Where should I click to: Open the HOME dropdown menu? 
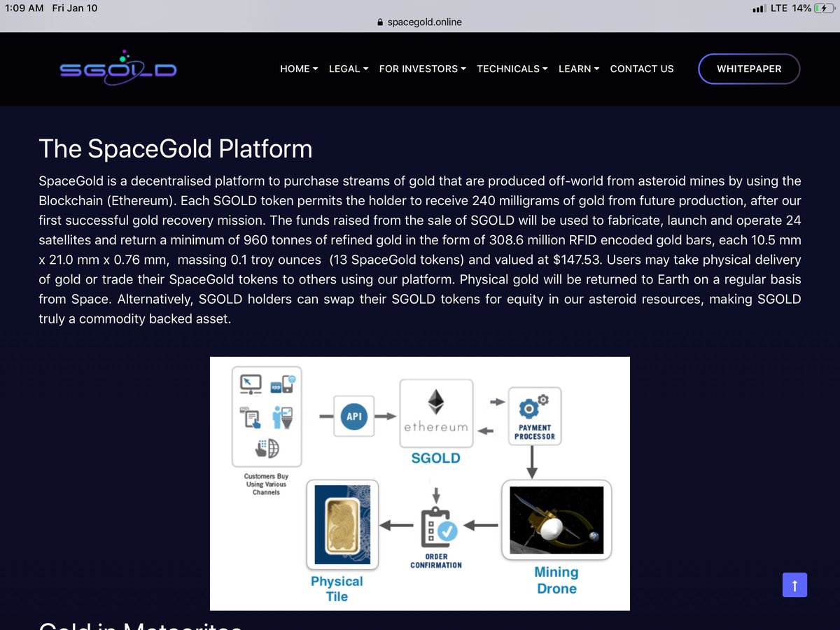pos(299,69)
